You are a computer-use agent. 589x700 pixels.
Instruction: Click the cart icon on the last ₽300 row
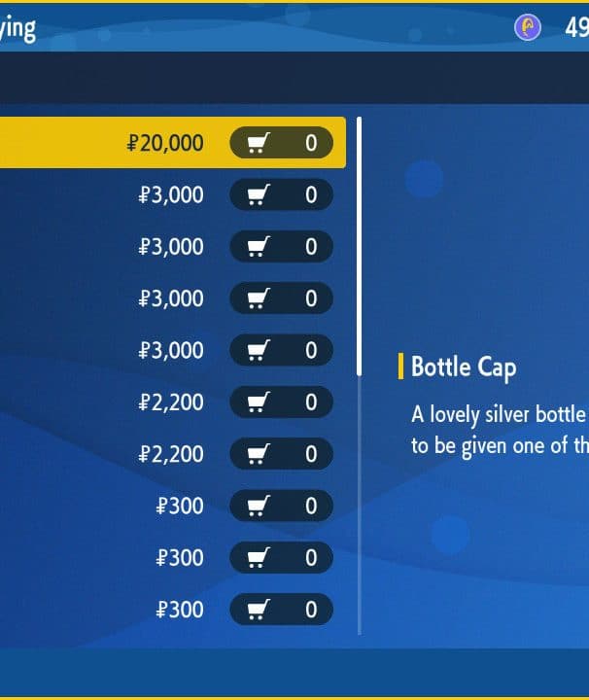(259, 610)
